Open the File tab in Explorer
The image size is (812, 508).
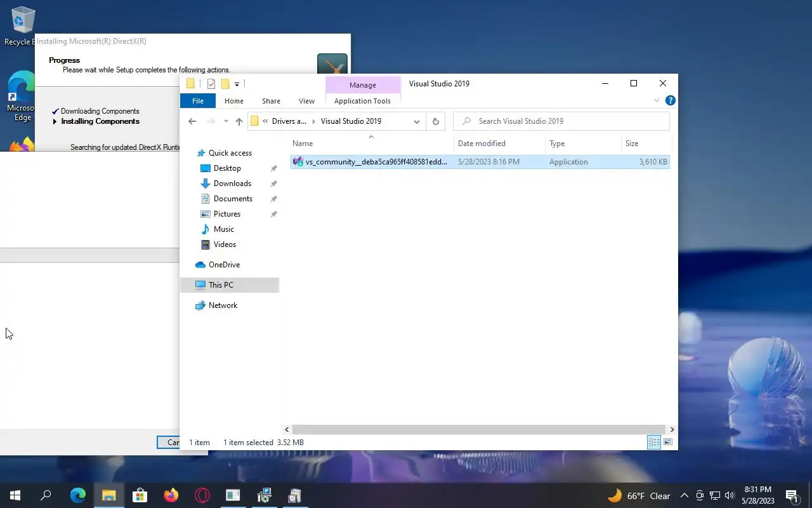[198, 101]
